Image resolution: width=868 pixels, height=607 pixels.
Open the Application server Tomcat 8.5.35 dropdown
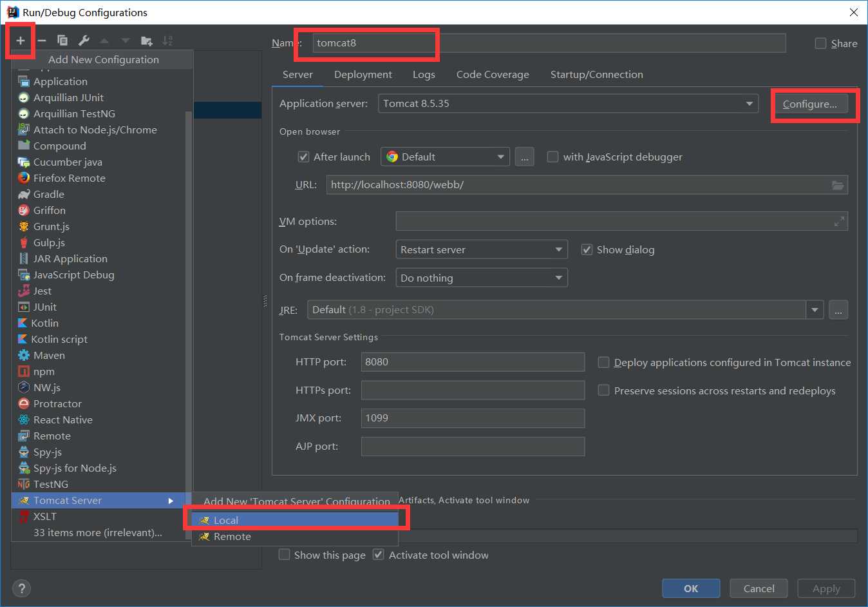point(569,103)
